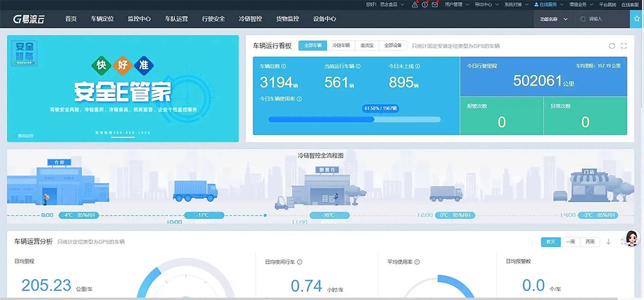Click the 在线客服 link

[630, 5]
